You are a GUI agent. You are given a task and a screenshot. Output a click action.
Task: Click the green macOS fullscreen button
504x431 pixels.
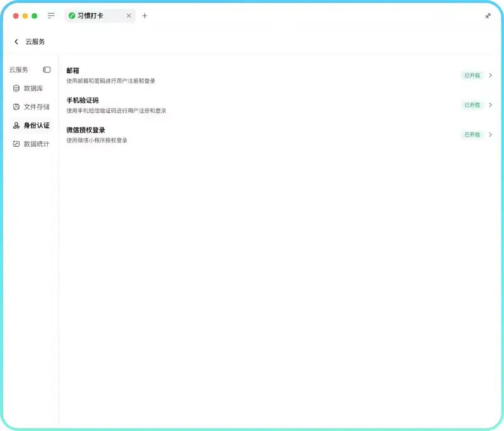[35, 16]
